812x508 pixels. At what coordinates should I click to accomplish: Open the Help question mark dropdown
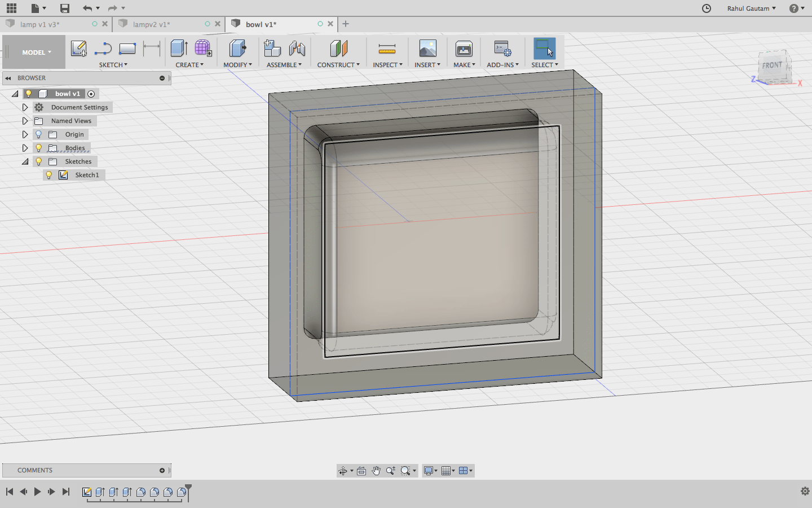(797, 8)
